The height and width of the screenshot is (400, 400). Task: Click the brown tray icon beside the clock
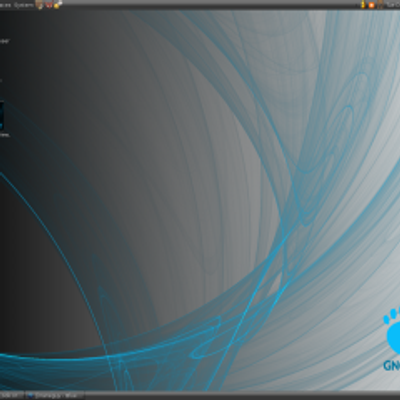click(380, 5)
